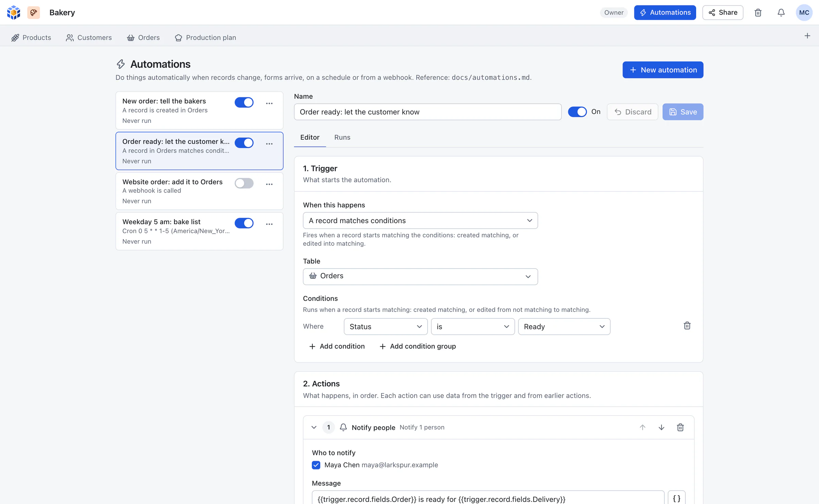Uncheck Maya Chen in Who to notify

coord(316,465)
